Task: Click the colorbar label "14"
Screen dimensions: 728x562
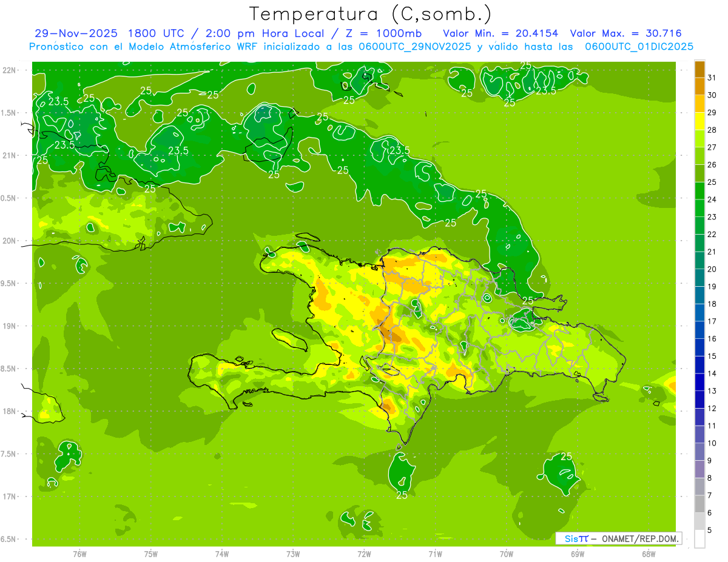Action: 712,373
